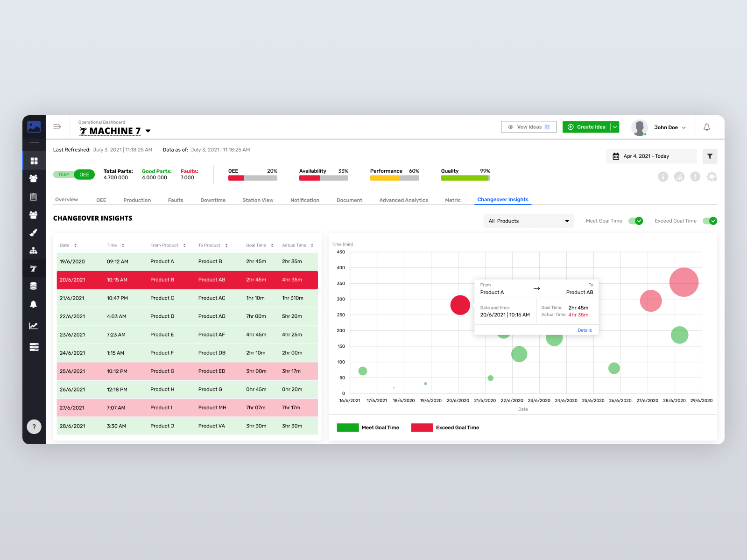Switch to the Downtime tab

pos(213,200)
